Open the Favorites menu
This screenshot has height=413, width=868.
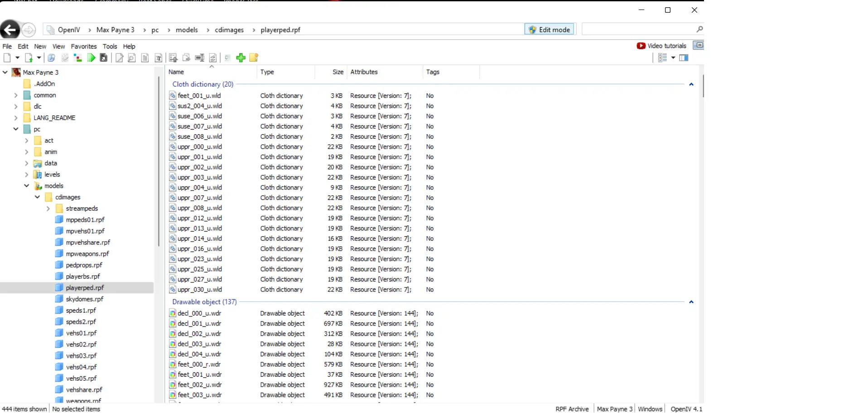pyautogui.click(x=84, y=46)
